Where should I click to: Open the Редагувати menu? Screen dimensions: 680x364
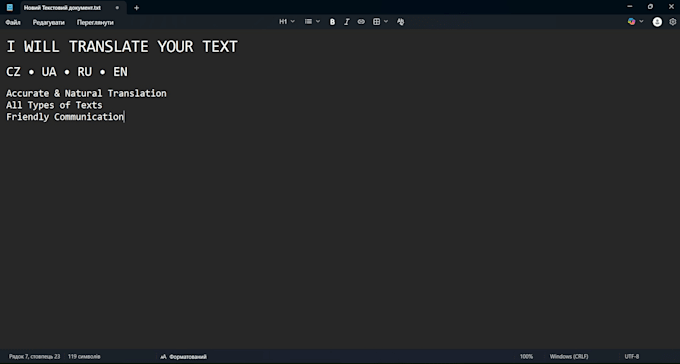tap(49, 23)
